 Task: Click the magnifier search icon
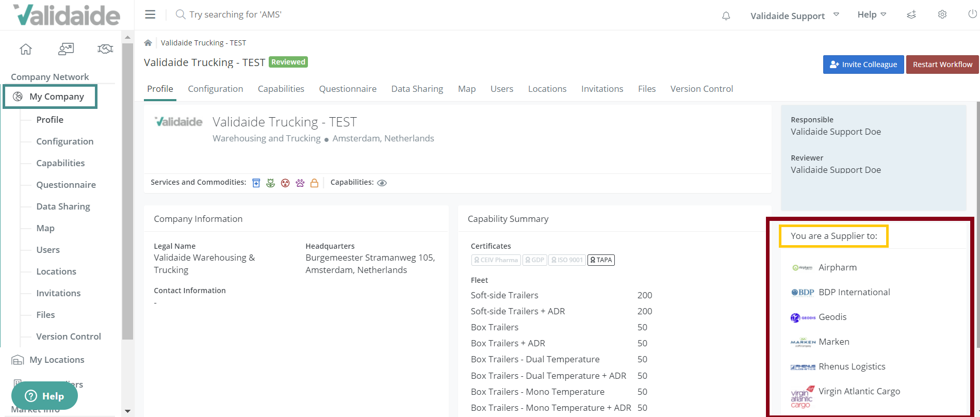[181, 14]
